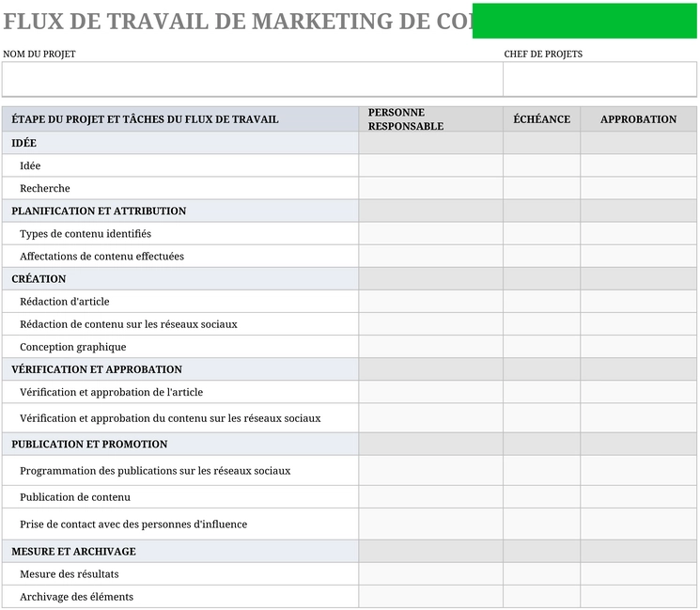Image resolution: width=700 pixels, height=610 pixels.
Task: Click 'Programmation des publications sur les réseaux sociaux'
Action: (180, 471)
